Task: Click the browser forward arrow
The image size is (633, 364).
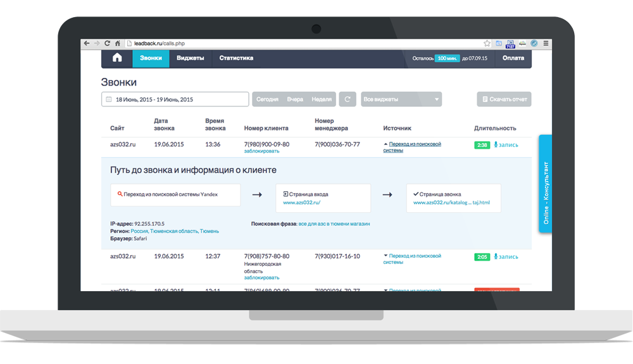Action: pos(97,43)
